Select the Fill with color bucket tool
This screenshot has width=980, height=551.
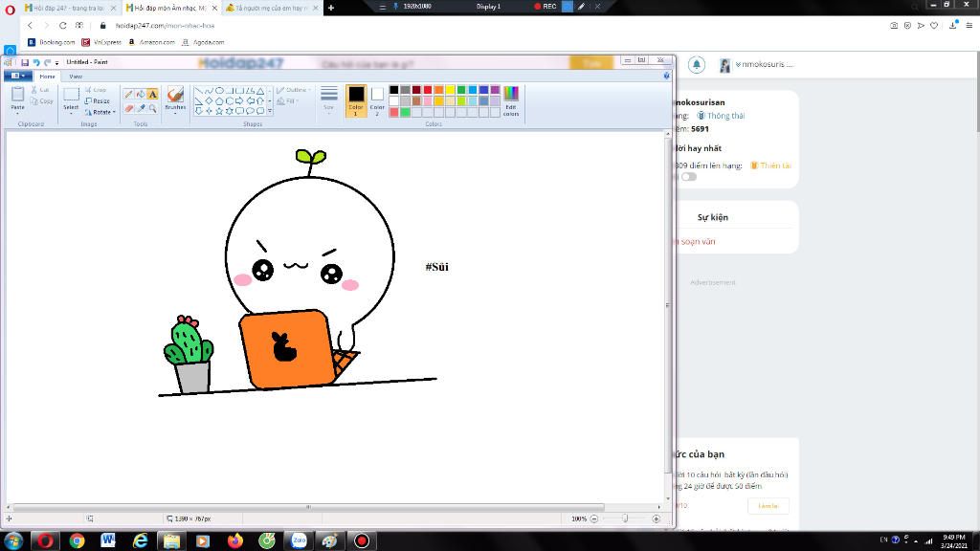coord(141,95)
